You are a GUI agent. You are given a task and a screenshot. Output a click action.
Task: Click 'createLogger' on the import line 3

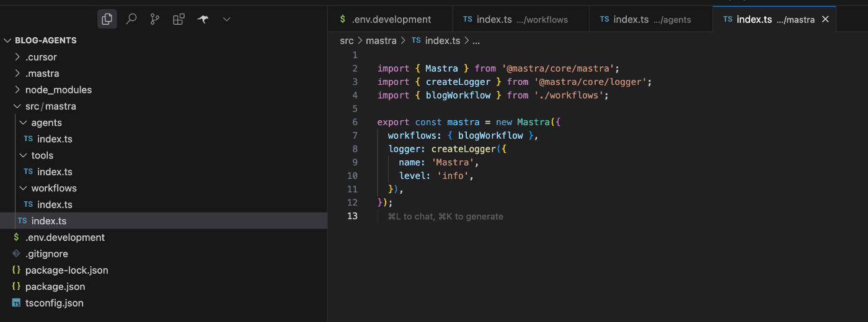[x=458, y=82]
